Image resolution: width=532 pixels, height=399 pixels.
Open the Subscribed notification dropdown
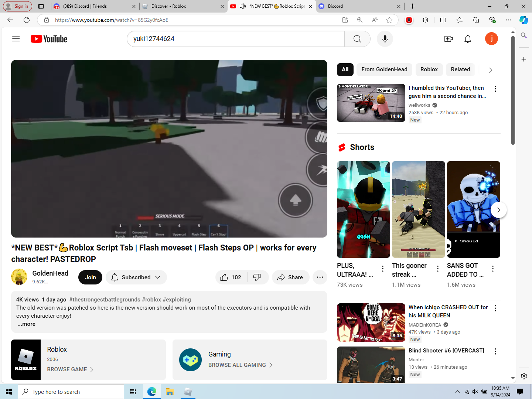pyautogui.click(x=136, y=277)
